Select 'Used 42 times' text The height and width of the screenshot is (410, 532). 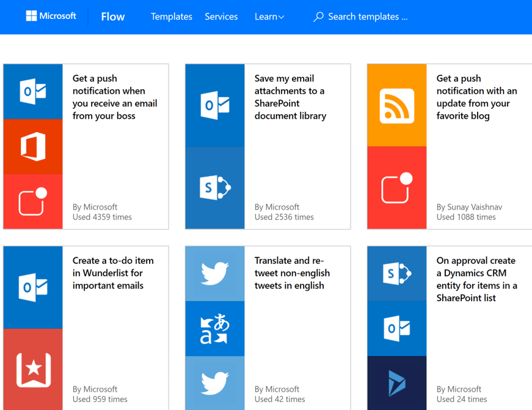tap(280, 400)
